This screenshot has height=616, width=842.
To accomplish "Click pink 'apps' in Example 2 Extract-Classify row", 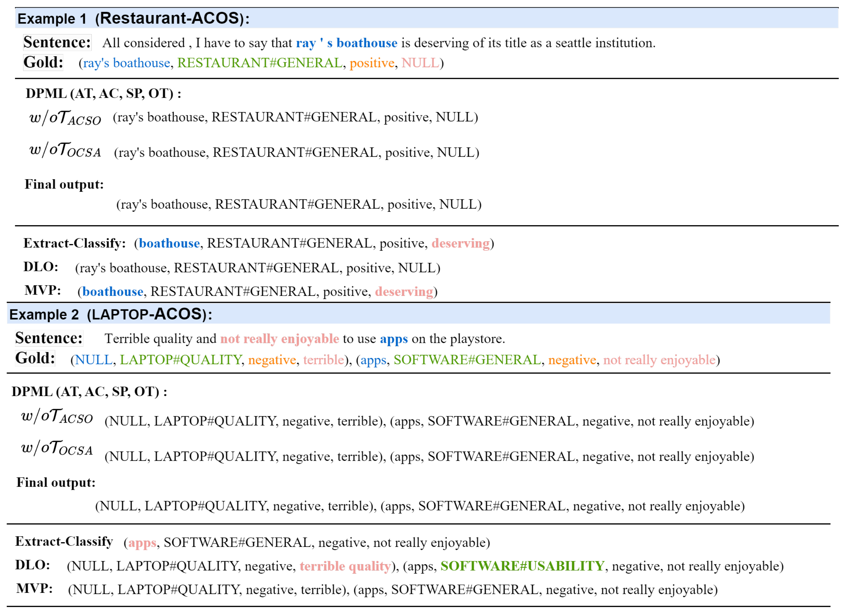I will click(142, 543).
